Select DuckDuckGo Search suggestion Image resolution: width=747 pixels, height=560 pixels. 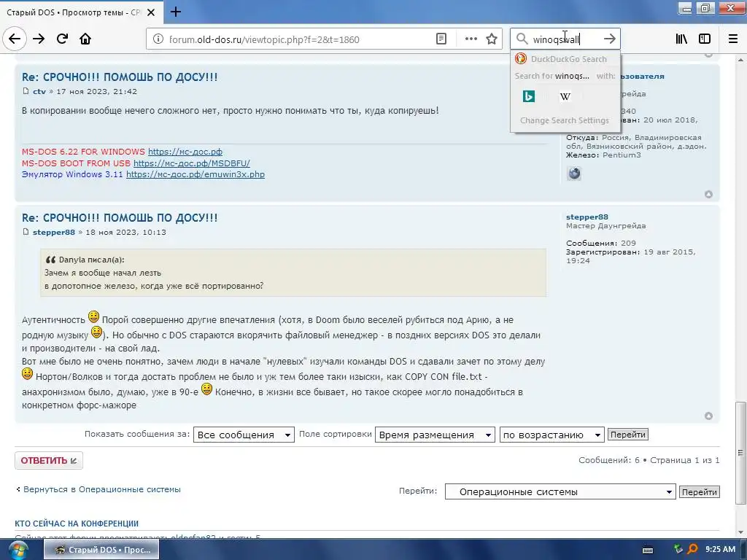point(565,59)
